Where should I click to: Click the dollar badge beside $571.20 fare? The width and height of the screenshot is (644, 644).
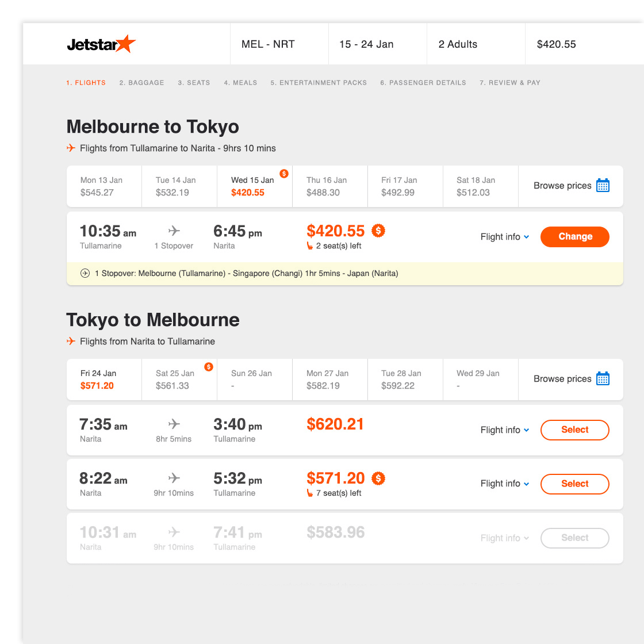click(x=378, y=478)
